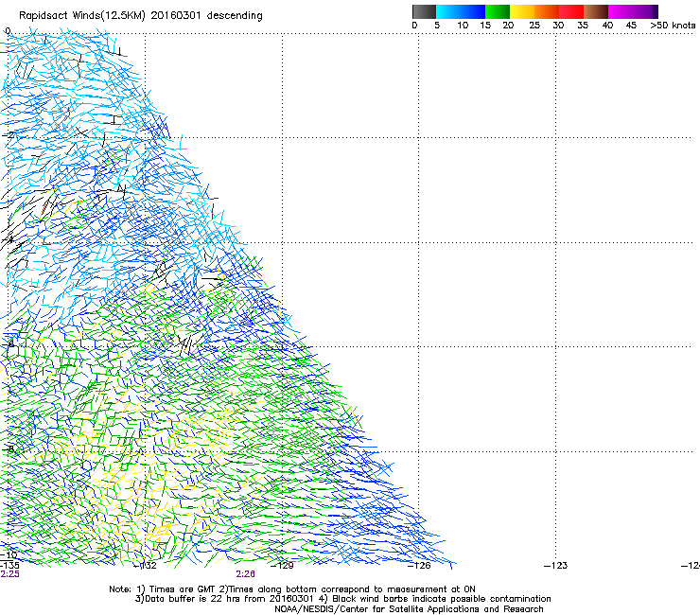
Task: Click the legend label "35" under color bar
Action: [583, 26]
